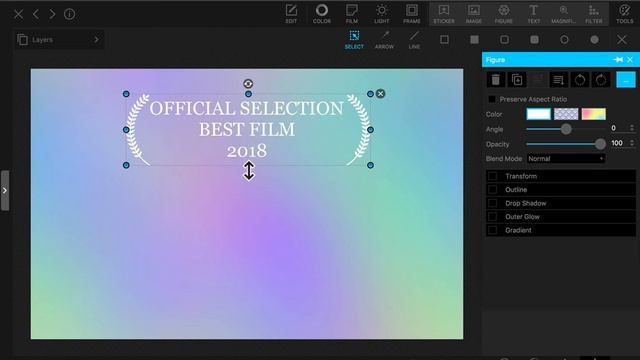Choose the Figure insert tool
Image resolution: width=640 pixels, height=360 pixels.
pos(504,14)
